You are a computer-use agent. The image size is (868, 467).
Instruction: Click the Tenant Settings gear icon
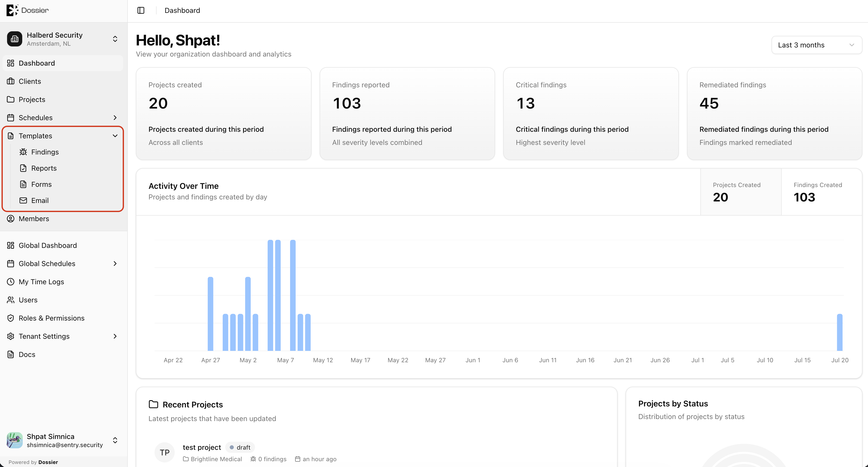(11, 336)
